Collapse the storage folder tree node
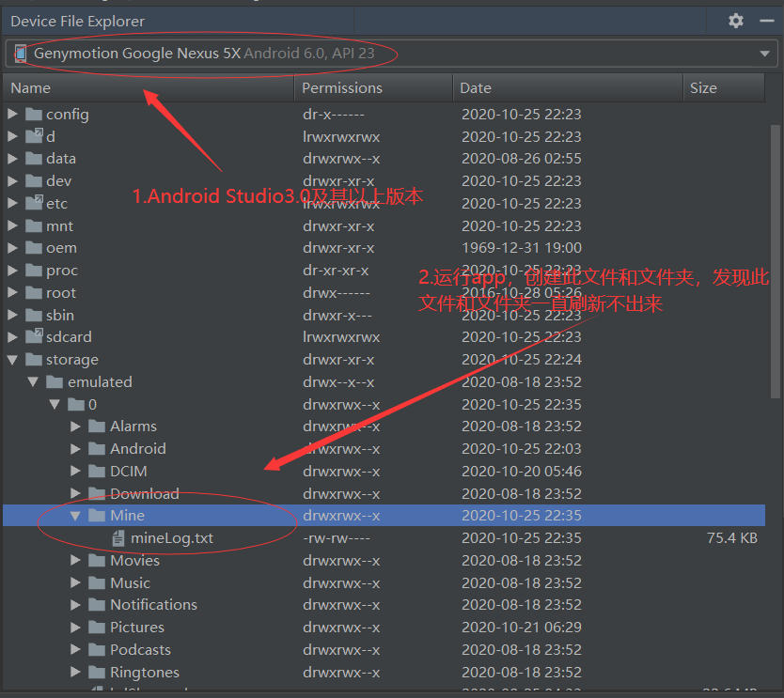 [x=12, y=359]
